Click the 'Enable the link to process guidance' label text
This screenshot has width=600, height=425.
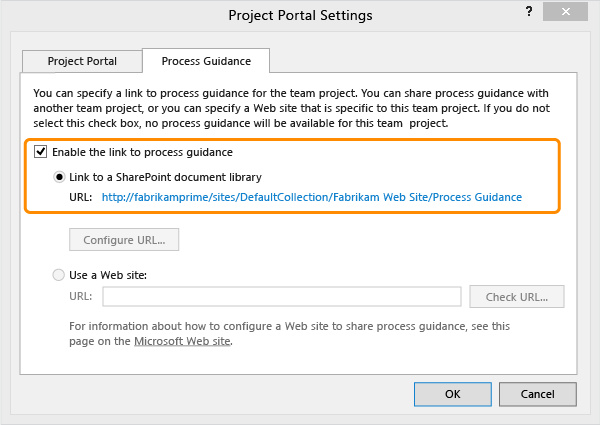click(142, 152)
